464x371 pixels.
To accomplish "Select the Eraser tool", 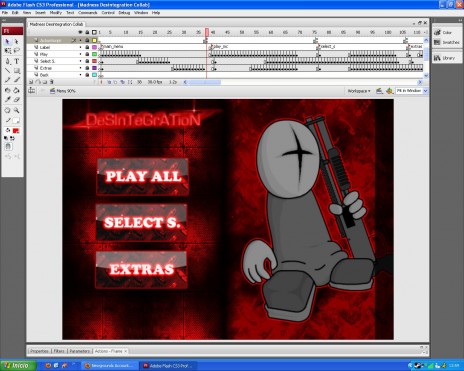I will point(16,99).
